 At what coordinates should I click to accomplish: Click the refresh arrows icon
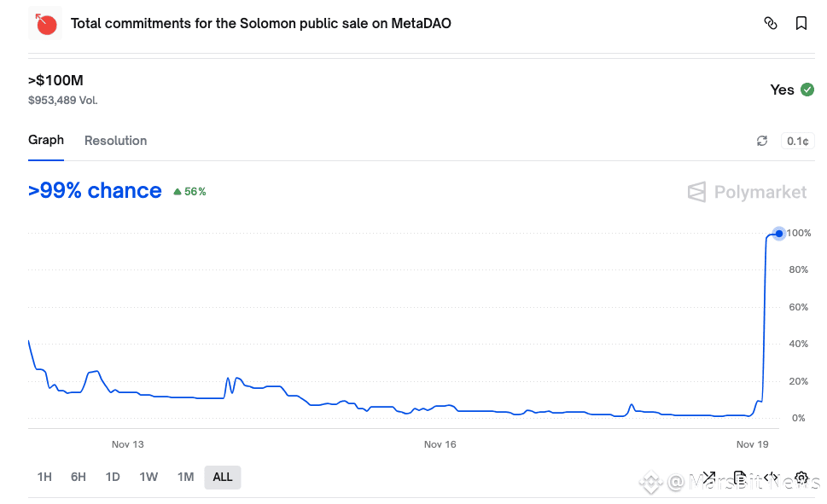762,141
